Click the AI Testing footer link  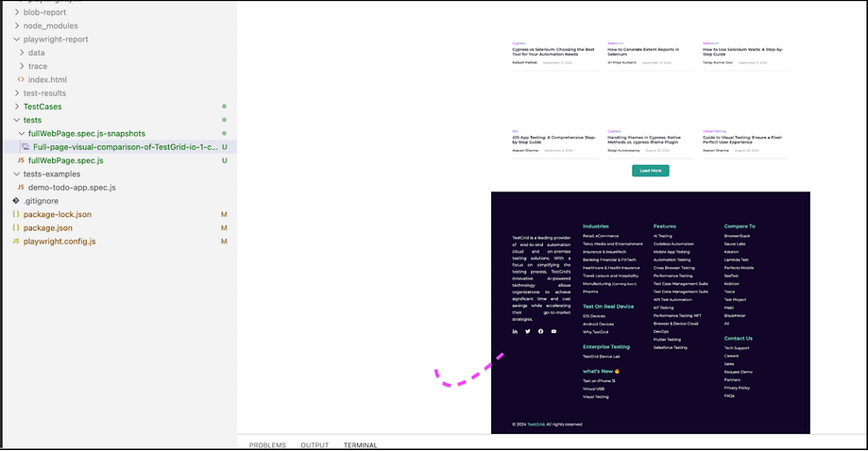point(663,236)
